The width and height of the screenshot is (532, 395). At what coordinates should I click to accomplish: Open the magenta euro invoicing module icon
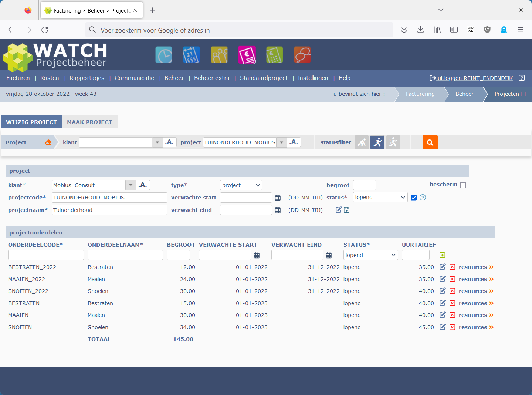pyautogui.click(x=247, y=55)
